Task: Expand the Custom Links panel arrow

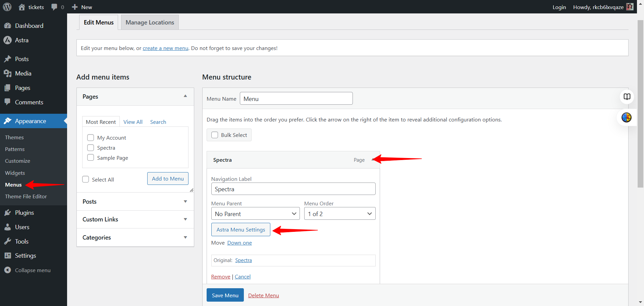Action: [185, 219]
